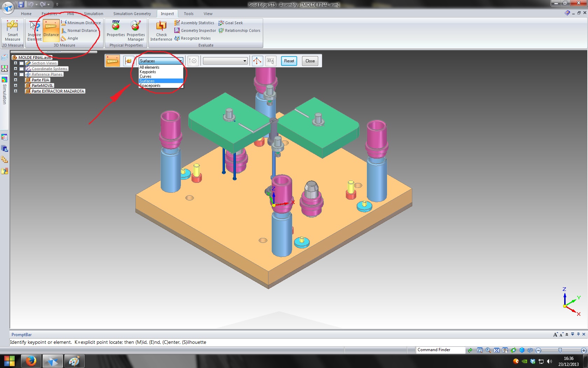Pin the PromptBar panel

coord(578,334)
